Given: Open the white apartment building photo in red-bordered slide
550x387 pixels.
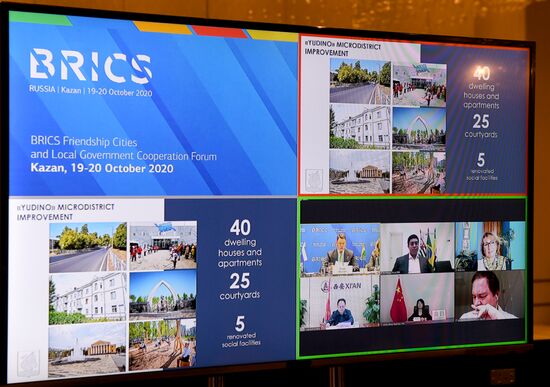Looking at the screenshot, I should [x=360, y=127].
